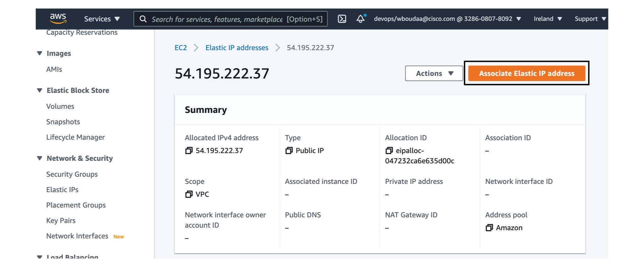Copy the VPC scope value
Viewport: 644px width, 267px height.
click(189, 194)
